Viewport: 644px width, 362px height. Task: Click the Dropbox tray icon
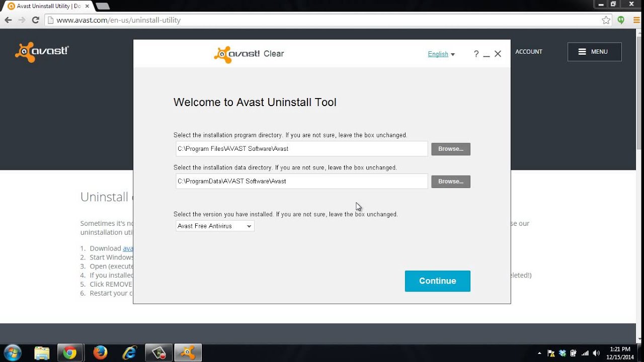(x=562, y=353)
